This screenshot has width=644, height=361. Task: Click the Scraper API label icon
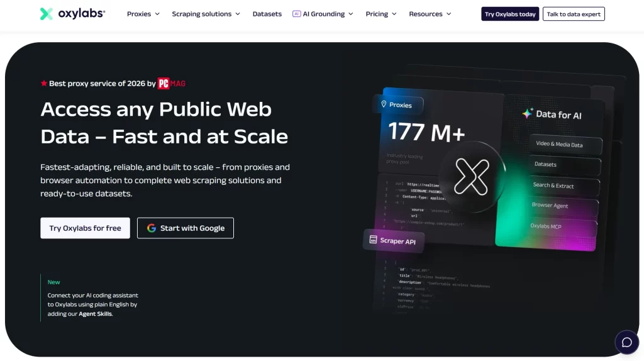pyautogui.click(x=373, y=240)
